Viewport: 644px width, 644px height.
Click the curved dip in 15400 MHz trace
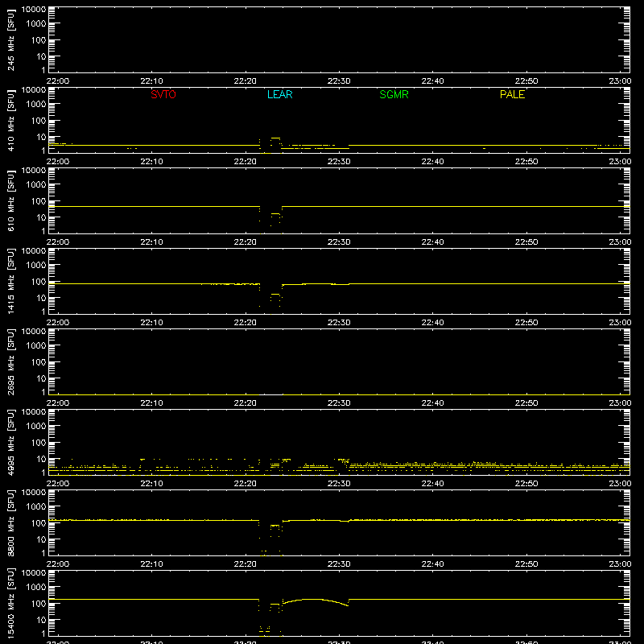click(x=316, y=601)
